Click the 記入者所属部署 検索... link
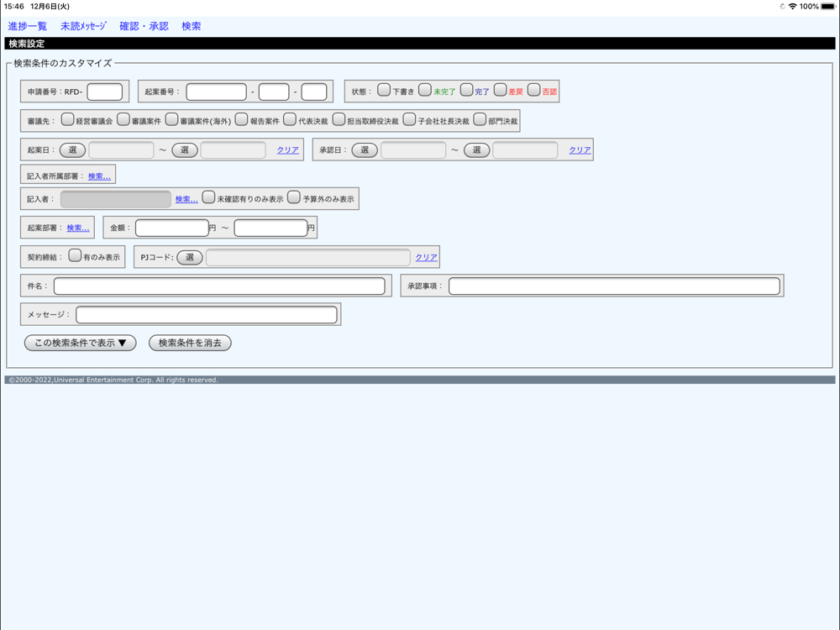Image resolution: width=840 pixels, height=630 pixels. (x=99, y=176)
